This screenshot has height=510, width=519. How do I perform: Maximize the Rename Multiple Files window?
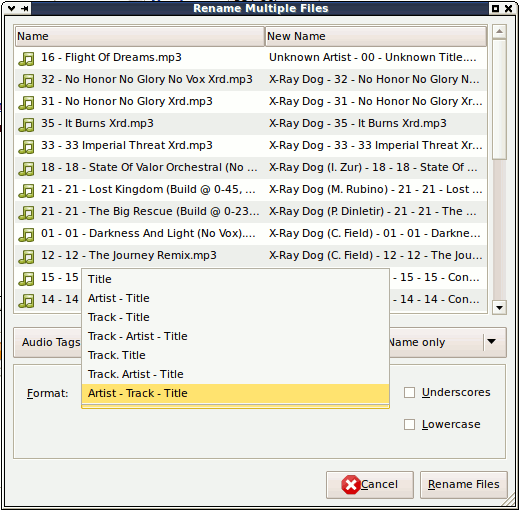tap(495, 8)
